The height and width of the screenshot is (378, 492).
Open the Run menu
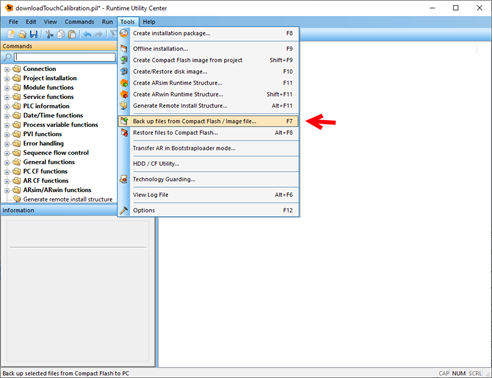[x=107, y=22]
